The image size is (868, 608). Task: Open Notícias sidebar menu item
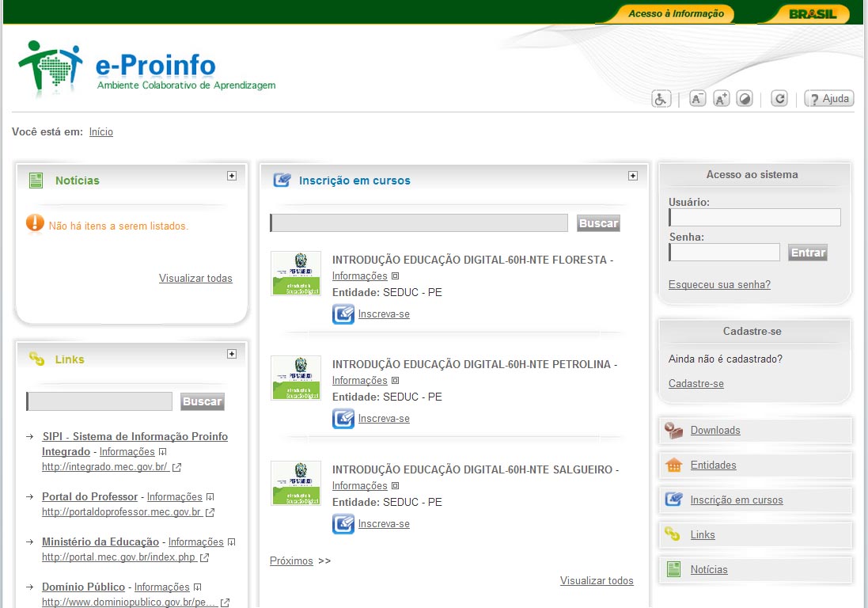[709, 569]
